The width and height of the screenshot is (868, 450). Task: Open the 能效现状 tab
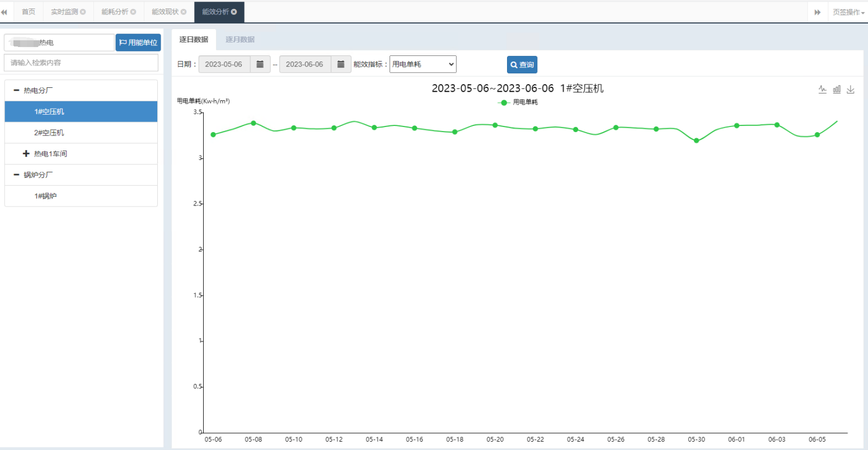pos(165,12)
